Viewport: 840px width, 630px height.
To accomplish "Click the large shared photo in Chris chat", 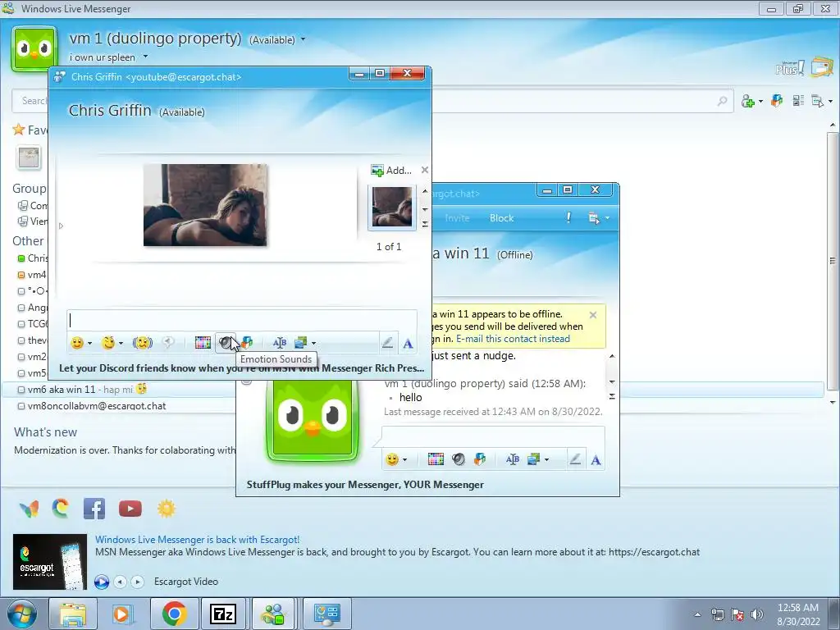I will coord(205,205).
